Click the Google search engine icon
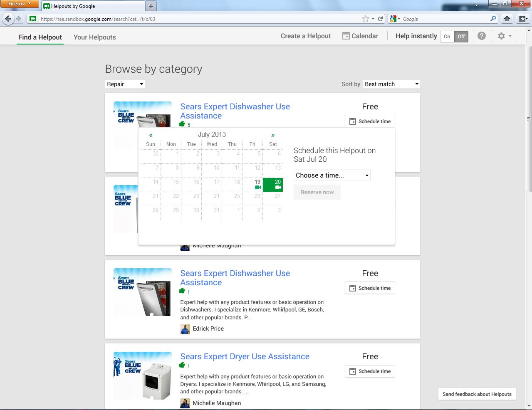 click(393, 19)
